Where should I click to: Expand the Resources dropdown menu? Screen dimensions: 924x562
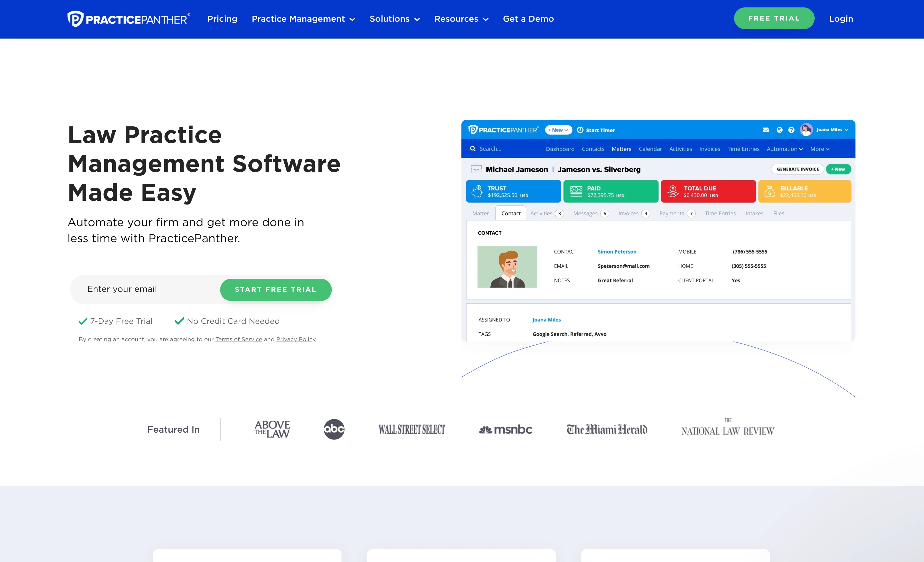click(461, 19)
